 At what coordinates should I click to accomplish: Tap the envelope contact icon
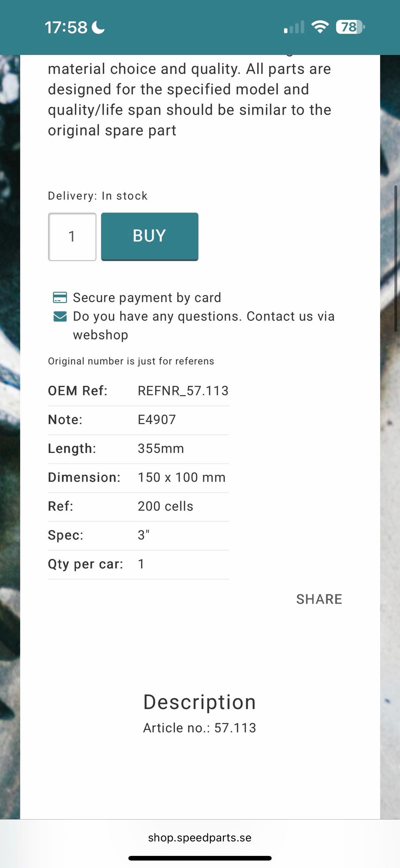tap(60, 317)
